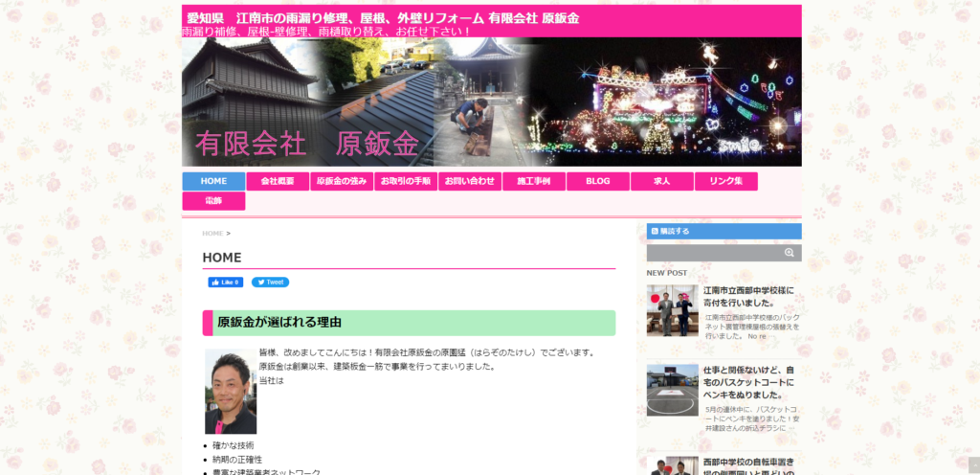Click the 確かな技術 bullet text
The width and height of the screenshot is (980, 475).
[234, 445]
